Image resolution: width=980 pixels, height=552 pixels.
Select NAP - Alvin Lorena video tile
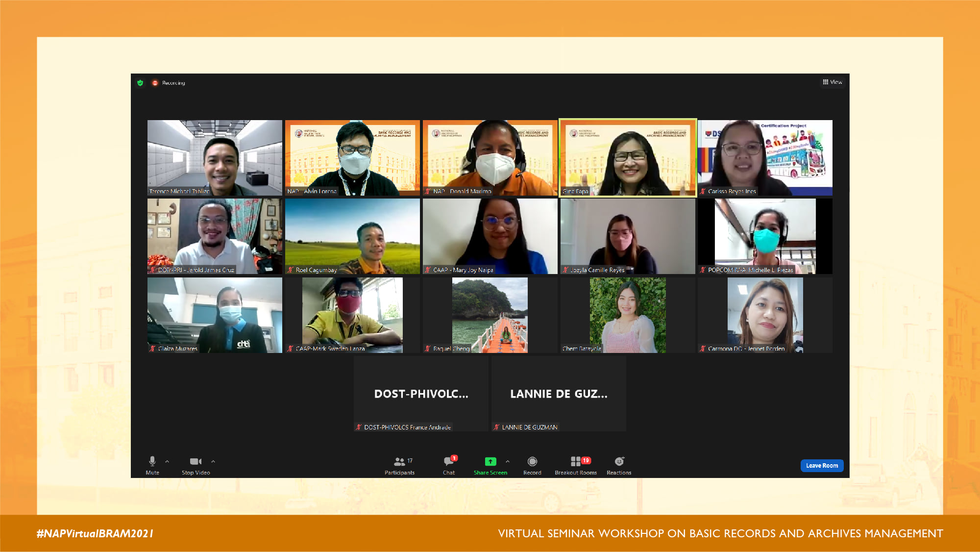352,158
